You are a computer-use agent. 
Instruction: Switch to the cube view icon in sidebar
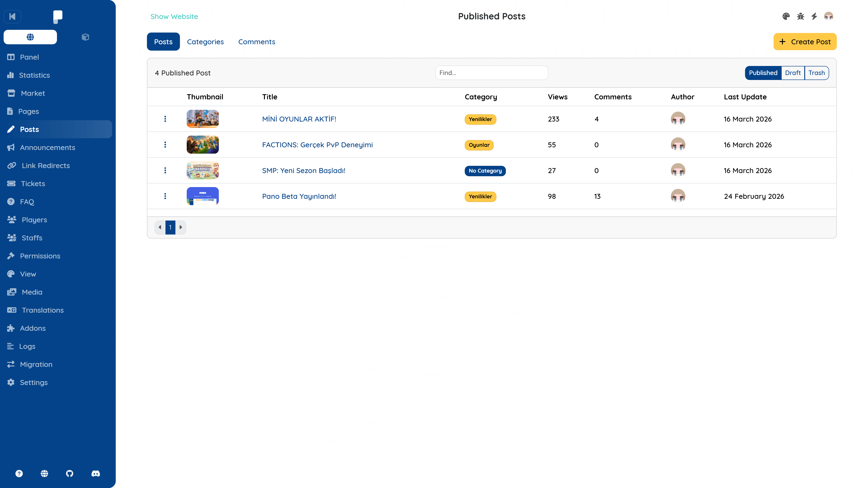85,37
